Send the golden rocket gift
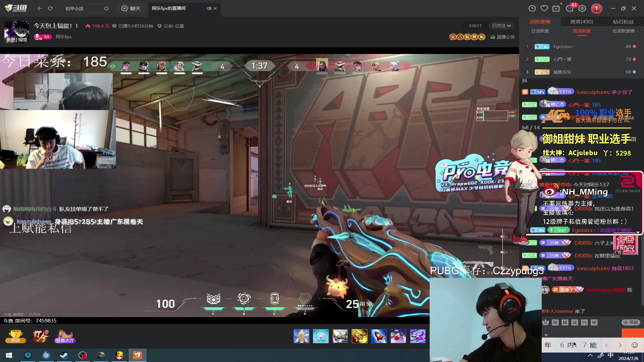Image resolution: width=644 pixels, height=362 pixels. tap(360, 336)
